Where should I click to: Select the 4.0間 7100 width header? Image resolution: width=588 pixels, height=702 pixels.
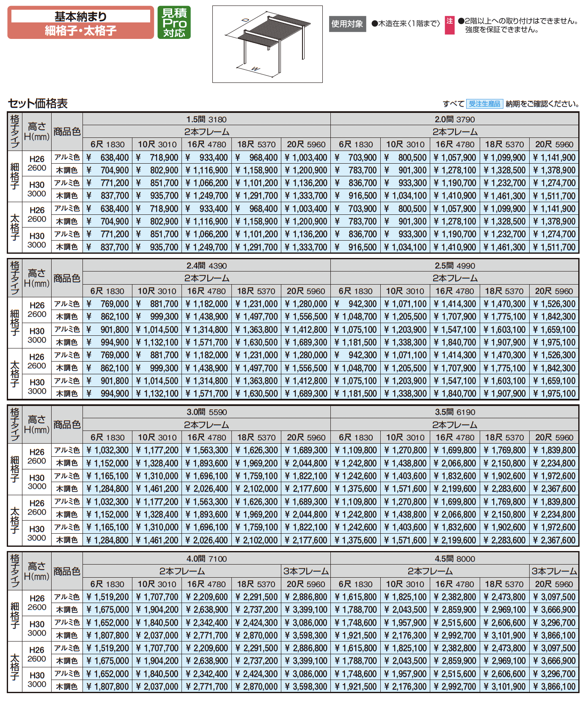coord(206,559)
